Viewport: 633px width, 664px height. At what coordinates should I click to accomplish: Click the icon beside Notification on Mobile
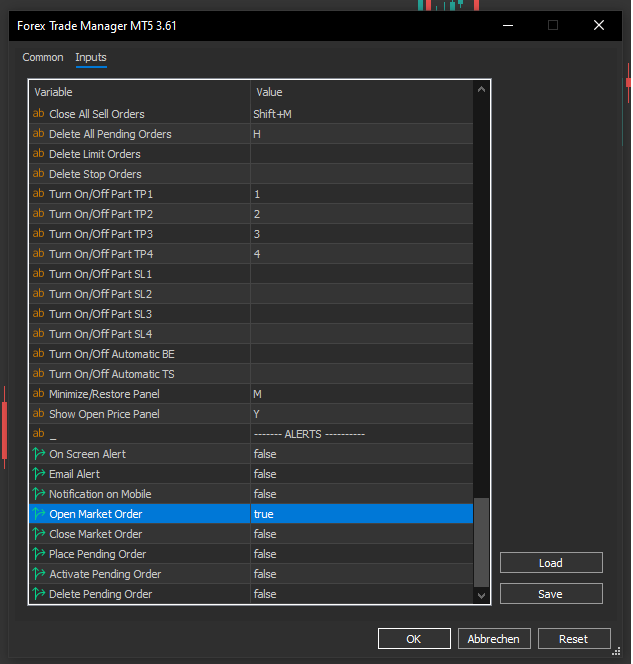click(39, 494)
